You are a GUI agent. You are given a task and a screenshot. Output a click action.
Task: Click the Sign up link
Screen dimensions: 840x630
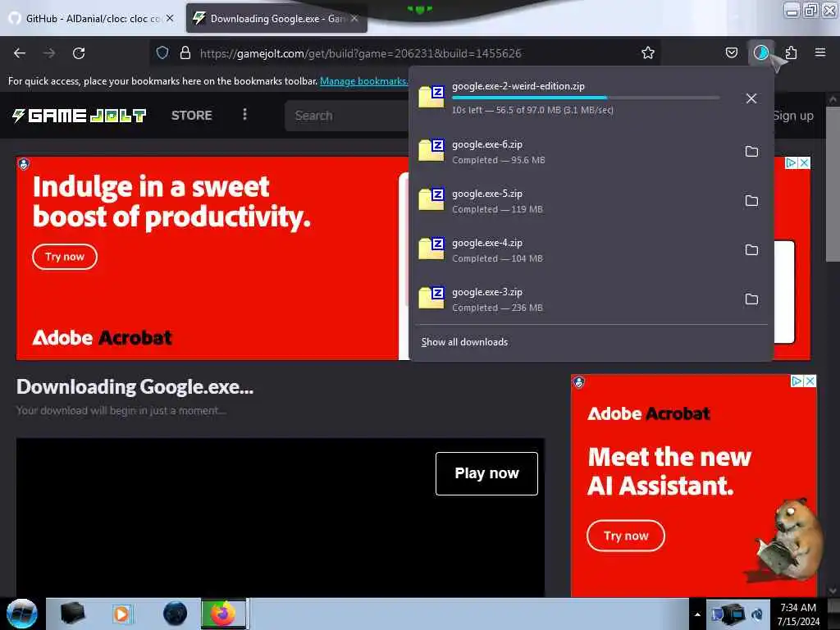(793, 116)
